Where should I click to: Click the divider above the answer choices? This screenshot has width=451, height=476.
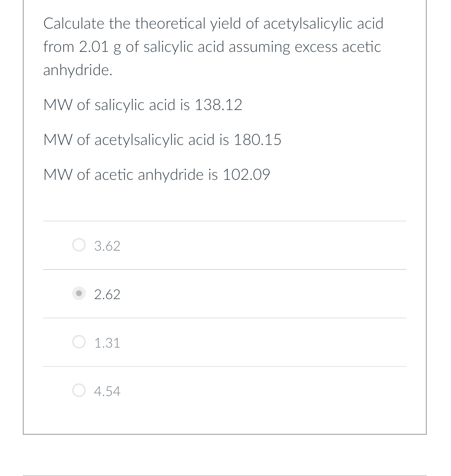(224, 221)
